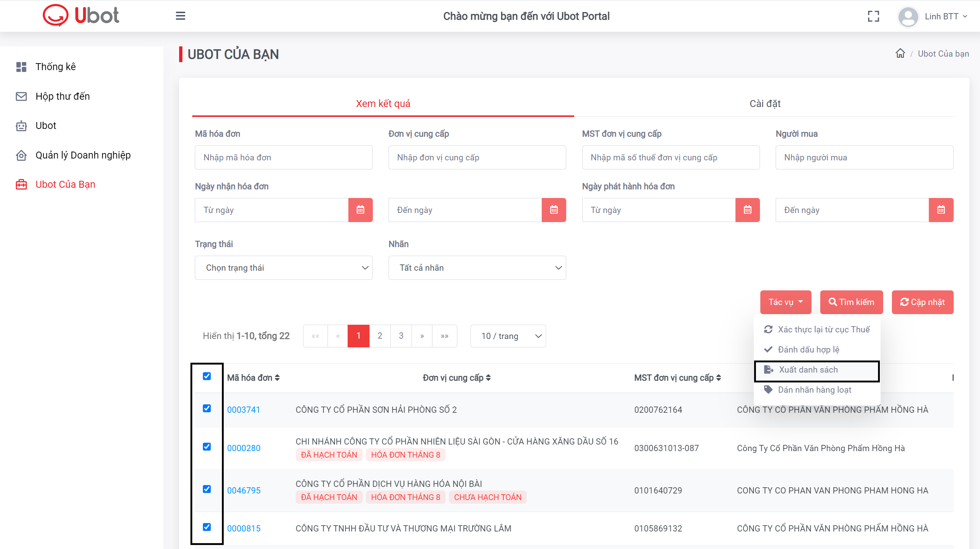Focus the Người mua input field
This screenshot has height=549, width=980.
[864, 157]
